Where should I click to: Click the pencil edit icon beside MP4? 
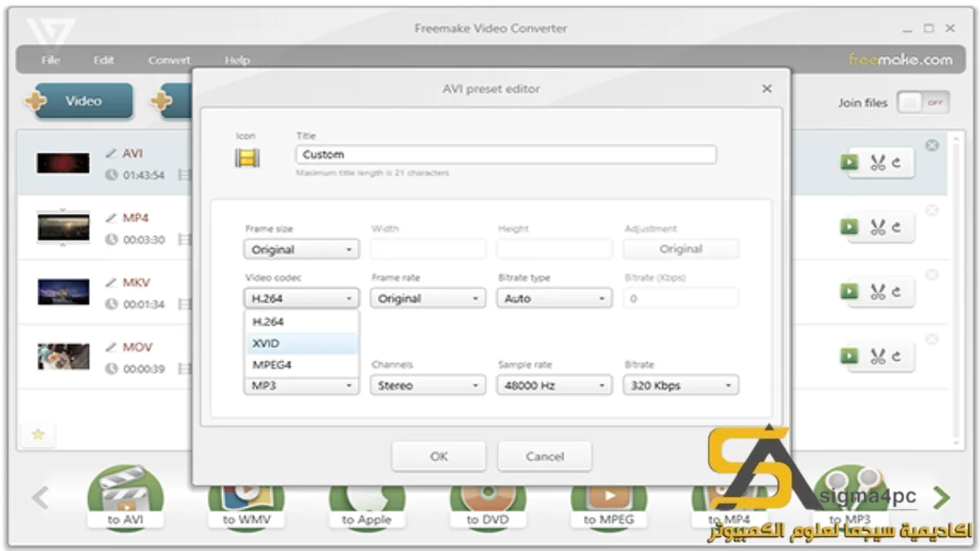coord(111,218)
